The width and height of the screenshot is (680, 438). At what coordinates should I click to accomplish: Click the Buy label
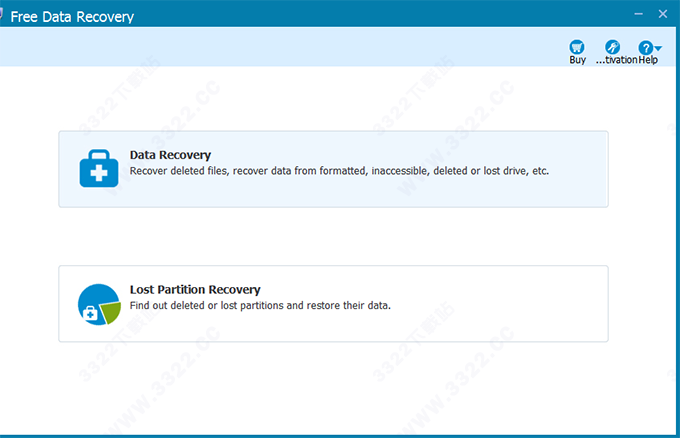[x=577, y=60]
